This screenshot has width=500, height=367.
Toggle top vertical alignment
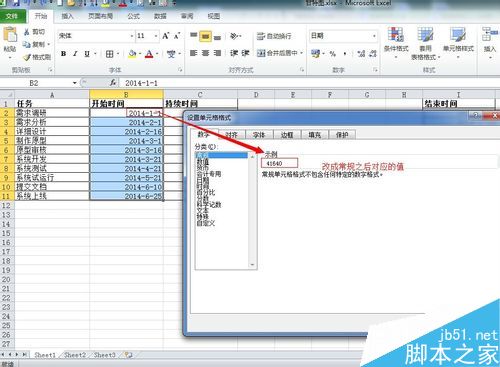click(x=194, y=36)
